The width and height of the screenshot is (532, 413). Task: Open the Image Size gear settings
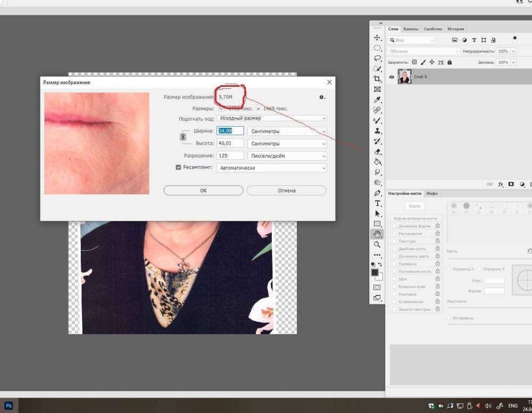[322, 97]
